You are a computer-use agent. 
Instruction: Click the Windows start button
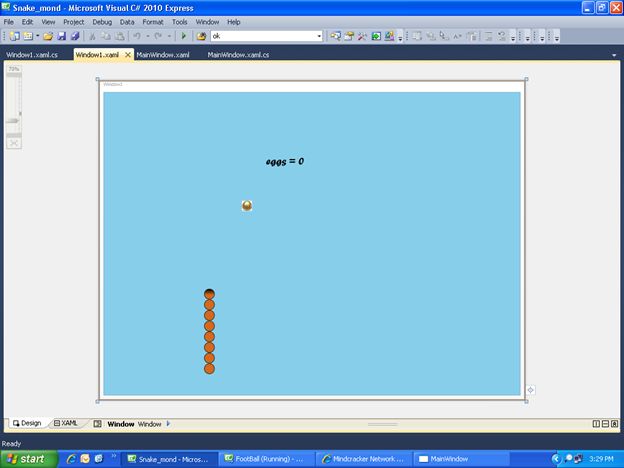point(29,459)
